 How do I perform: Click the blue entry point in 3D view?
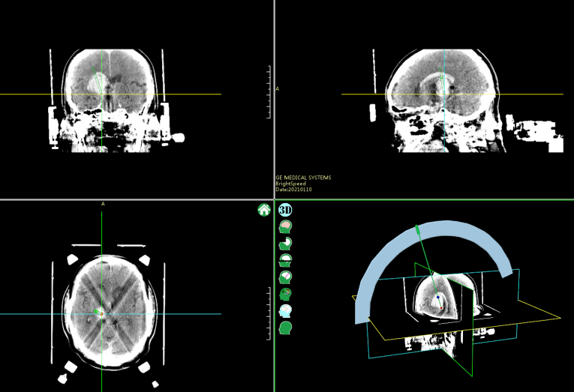(x=438, y=298)
